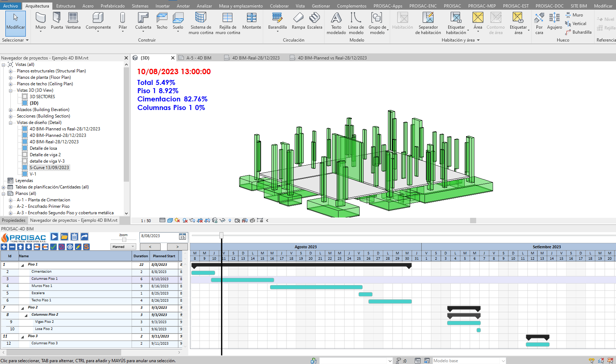Switch to A-5 - 4D BIM view tab
Image resolution: width=616 pixels, height=364 pixels.
coord(198,58)
